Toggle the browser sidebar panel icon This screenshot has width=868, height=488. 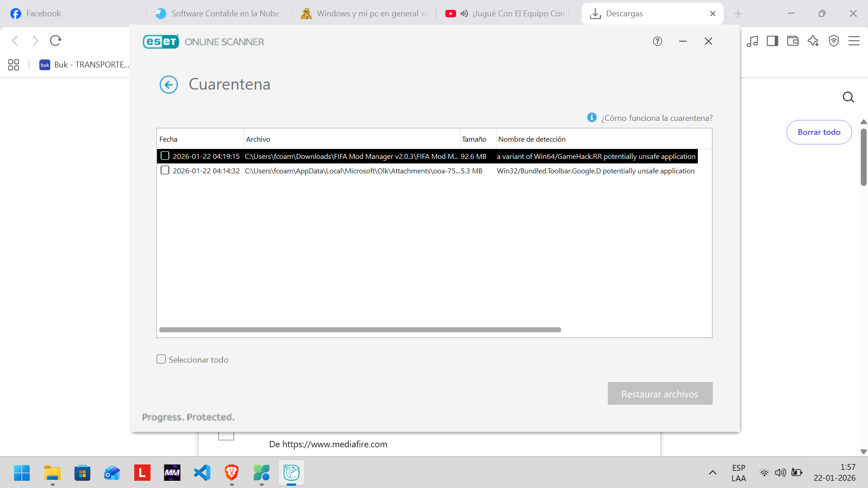[x=772, y=41]
